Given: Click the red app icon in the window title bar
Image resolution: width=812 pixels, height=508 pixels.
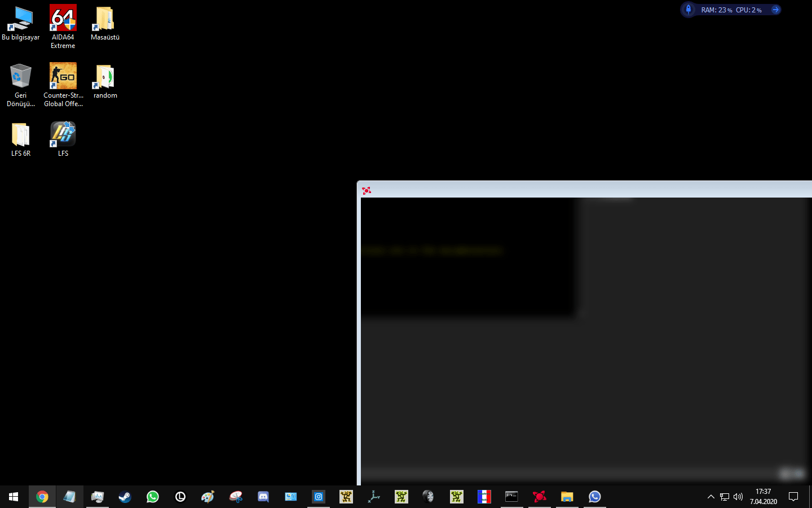Looking at the screenshot, I should pyautogui.click(x=367, y=191).
